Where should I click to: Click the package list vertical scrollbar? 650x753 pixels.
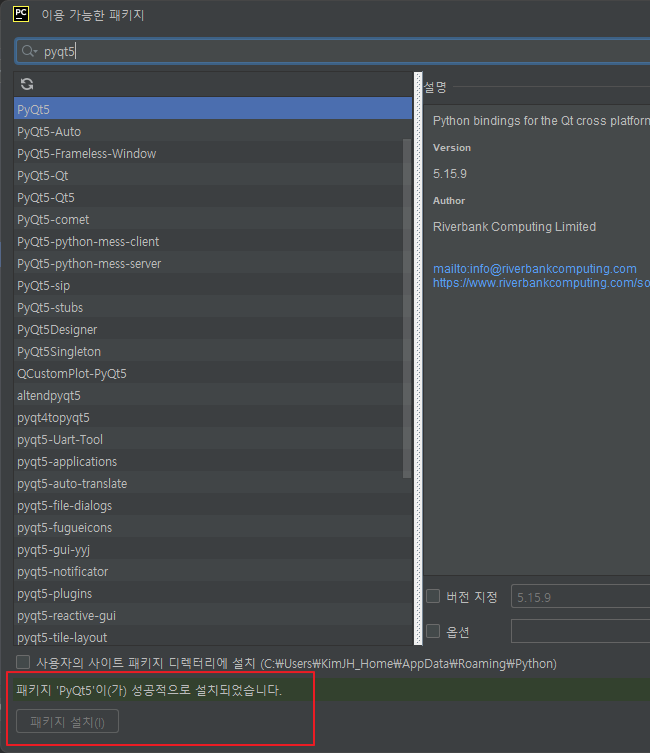407,307
